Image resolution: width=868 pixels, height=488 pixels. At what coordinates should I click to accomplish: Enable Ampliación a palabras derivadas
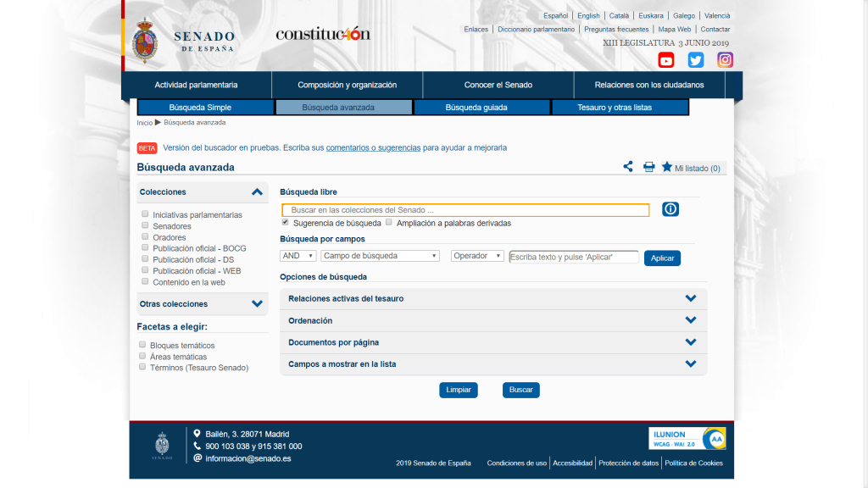(x=389, y=223)
